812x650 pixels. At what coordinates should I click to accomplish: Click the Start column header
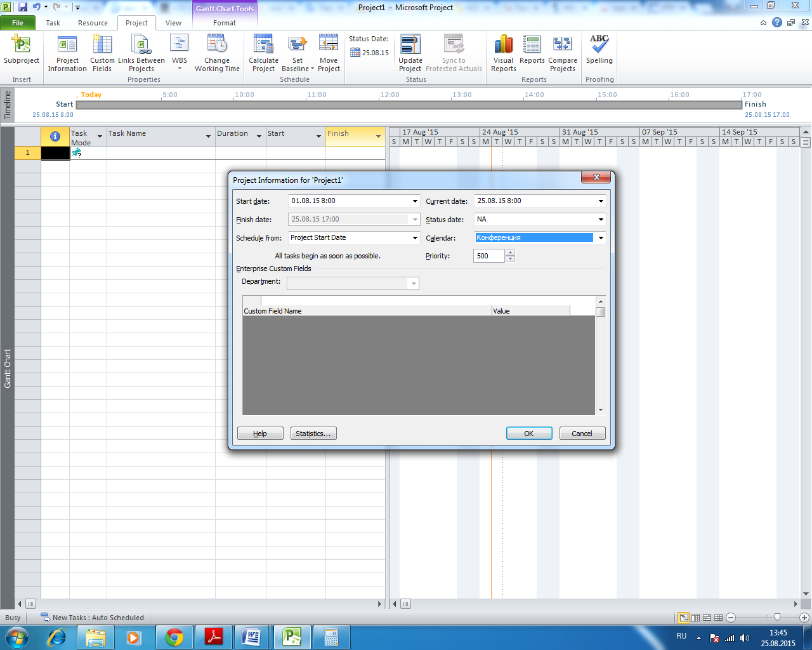click(x=296, y=136)
